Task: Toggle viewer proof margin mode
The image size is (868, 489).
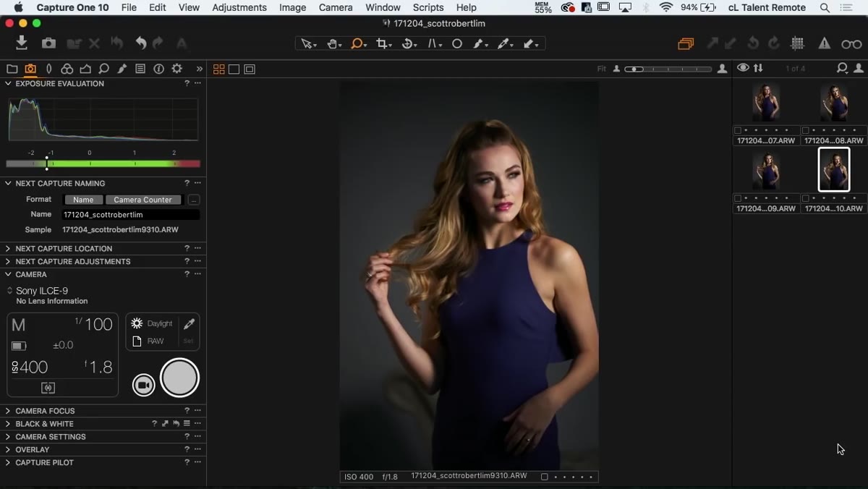Action: [250, 69]
